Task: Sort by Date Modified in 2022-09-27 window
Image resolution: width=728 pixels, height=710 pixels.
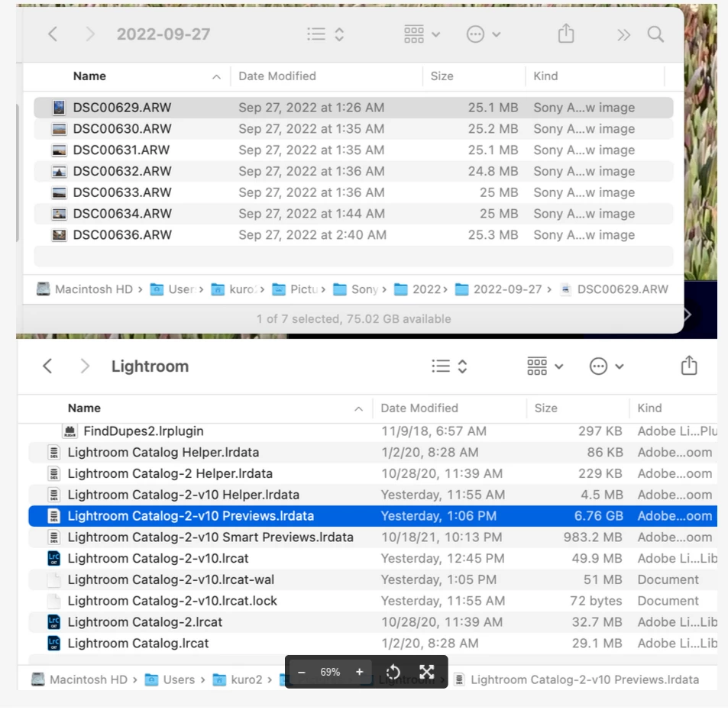Action: [x=277, y=76]
